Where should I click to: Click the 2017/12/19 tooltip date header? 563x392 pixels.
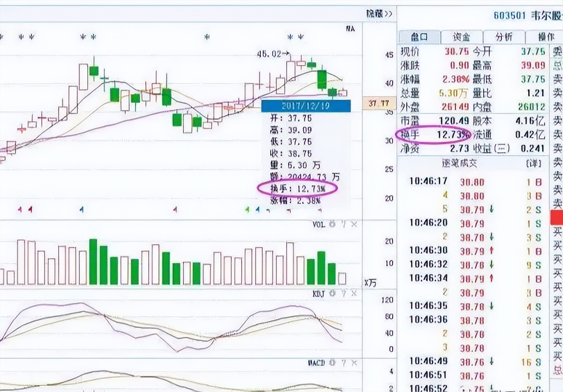coord(305,106)
